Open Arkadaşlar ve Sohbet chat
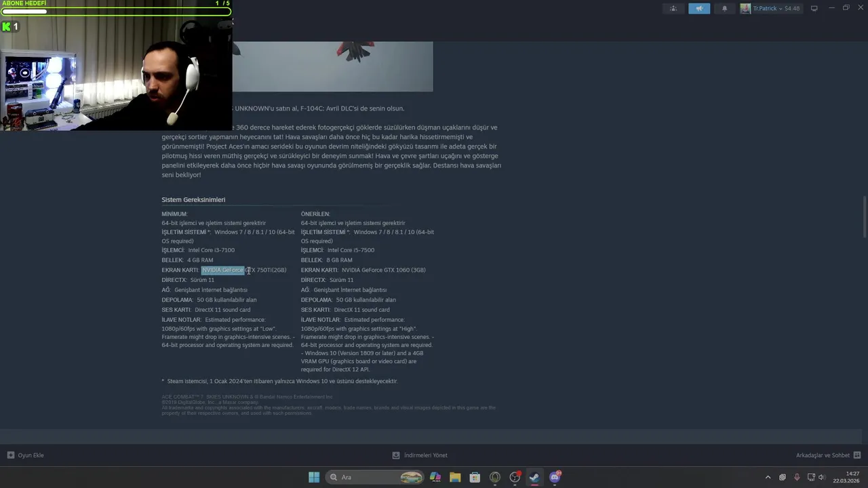The image size is (868, 488). click(823, 455)
